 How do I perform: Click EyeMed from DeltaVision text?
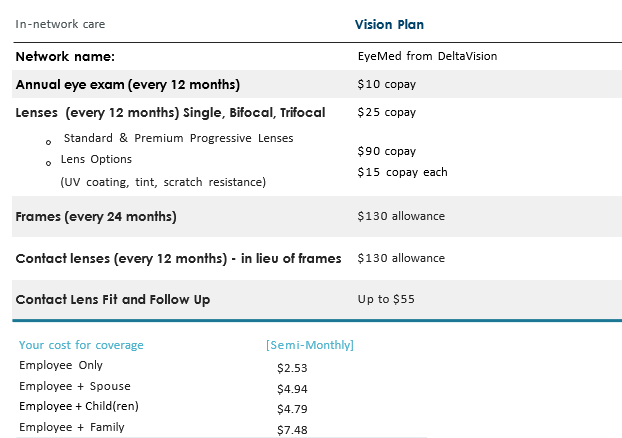coord(427,57)
